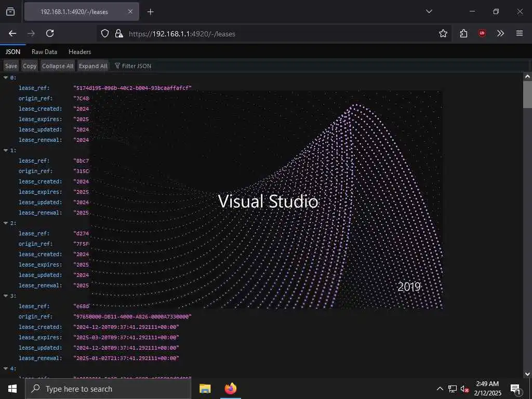List all tabs using the dropdown chevron
The image size is (532, 399).
tap(429, 11)
